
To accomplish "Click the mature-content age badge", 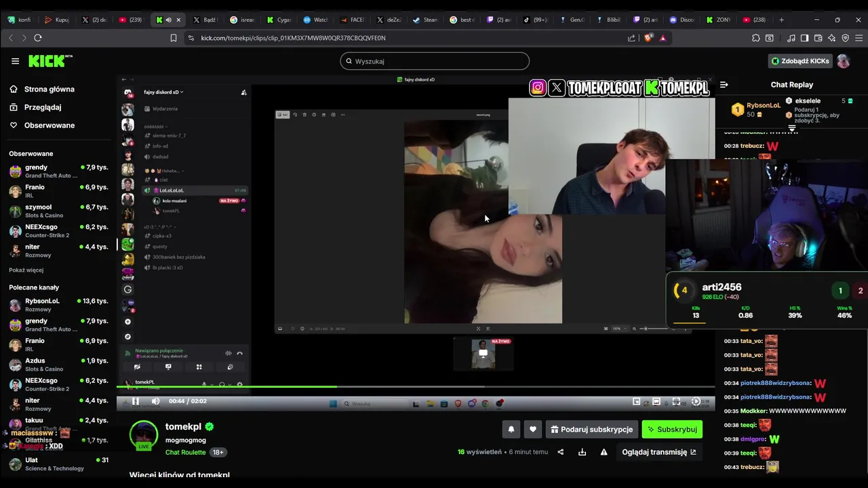I will click(218, 452).
